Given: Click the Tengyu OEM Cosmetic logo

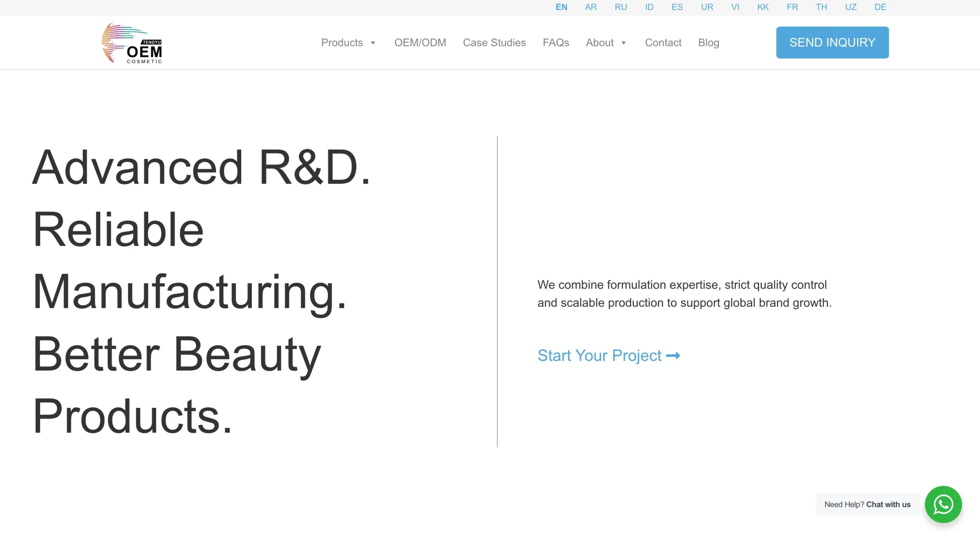Looking at the screenshot, I should (132, 43).
